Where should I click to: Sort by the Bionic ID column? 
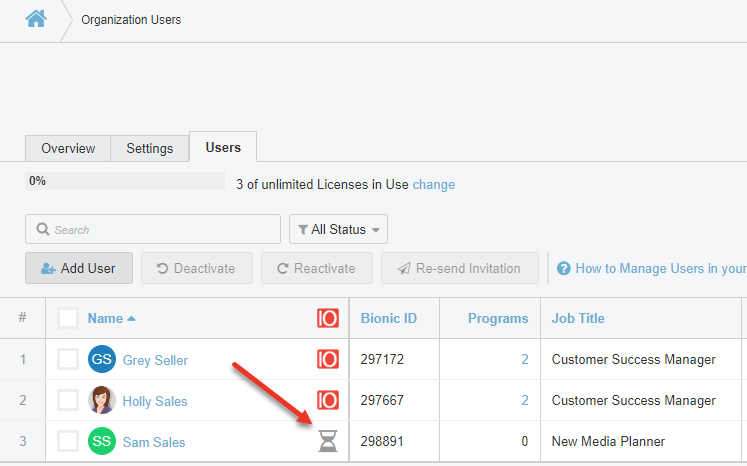point(388,318)
